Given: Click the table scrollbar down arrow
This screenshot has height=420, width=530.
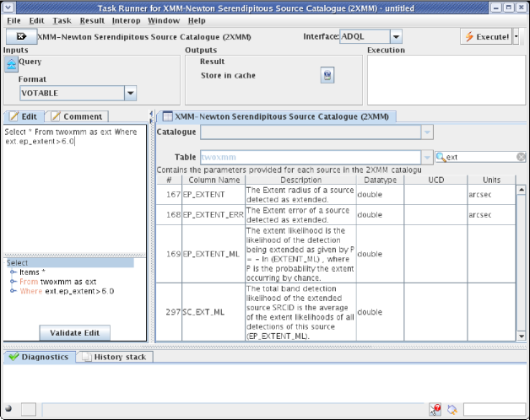Looking at the screenshot, I should pos(521,337).
